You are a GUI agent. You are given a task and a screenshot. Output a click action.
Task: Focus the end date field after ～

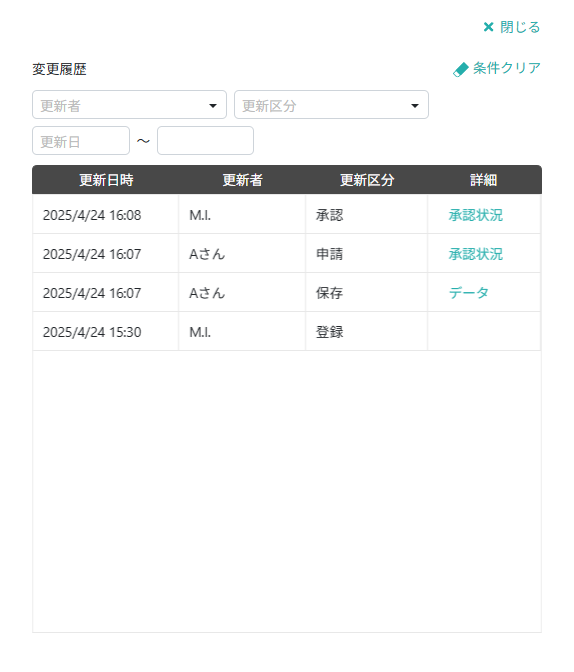click(x=205, y=141)
